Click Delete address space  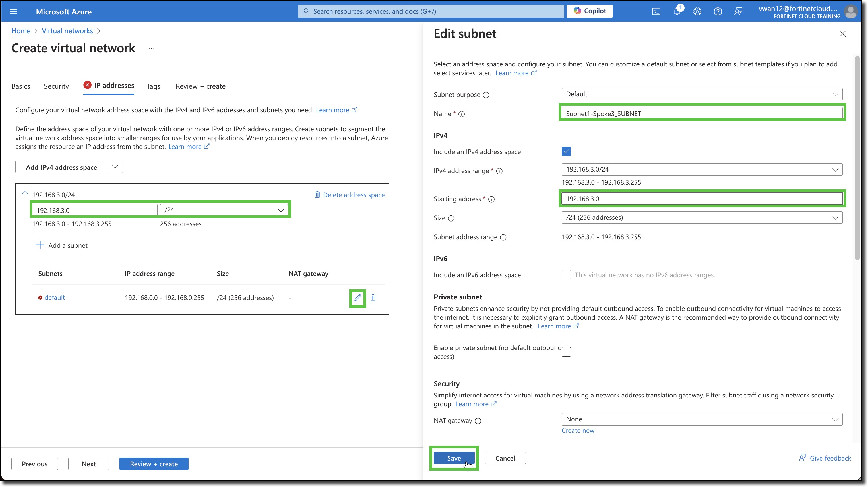[x=350, y=195]
